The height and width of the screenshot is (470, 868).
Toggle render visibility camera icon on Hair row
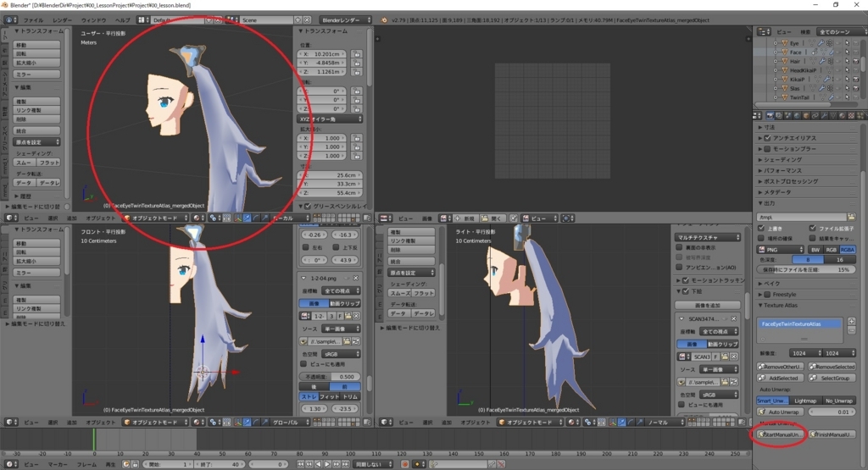tap(856, 61)
